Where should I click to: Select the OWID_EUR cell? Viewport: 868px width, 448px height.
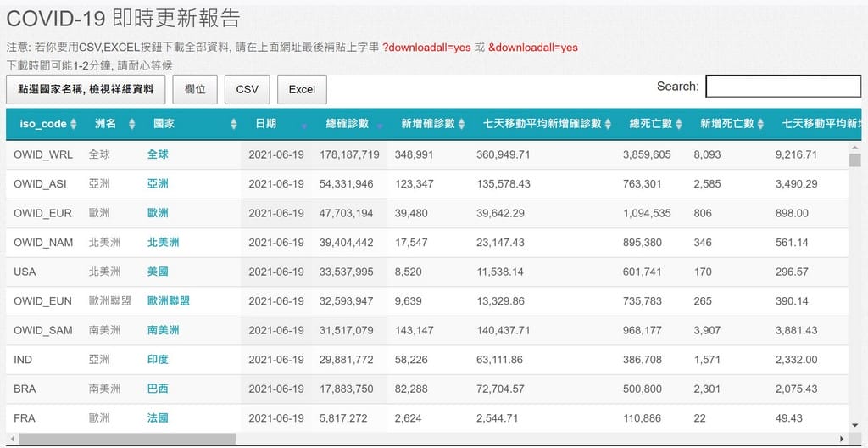(x=43, y=214)
